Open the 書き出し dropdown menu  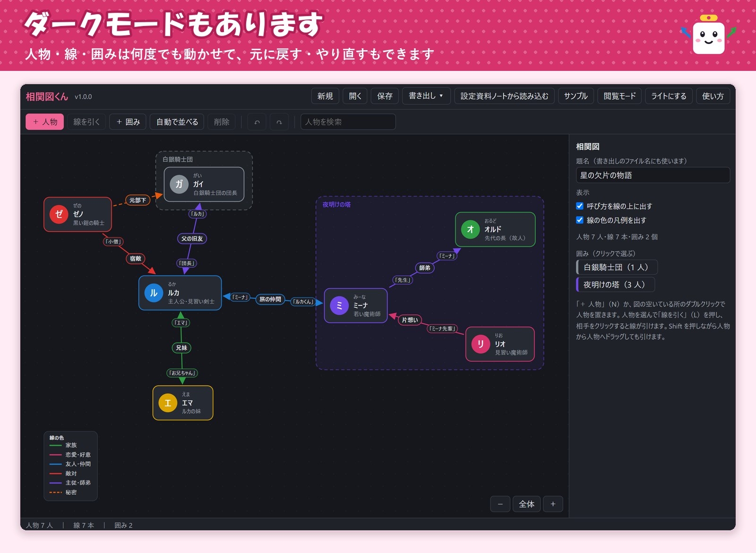426,96
